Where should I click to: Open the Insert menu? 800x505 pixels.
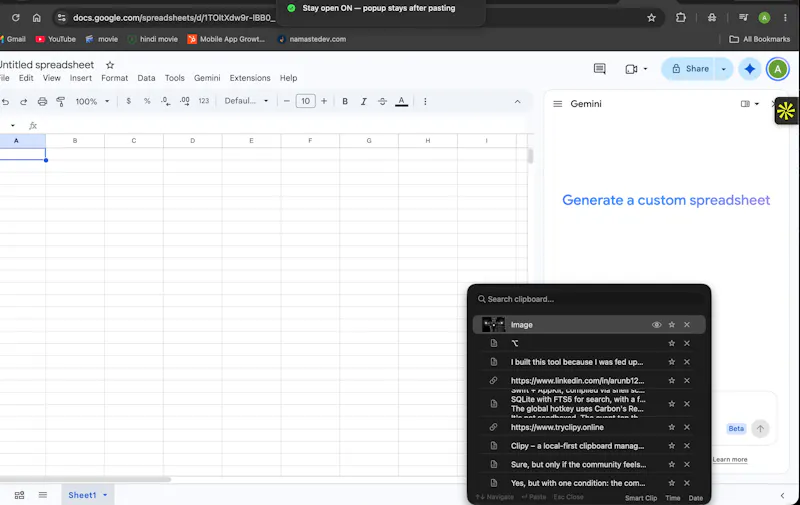click(x=81, y=78)
